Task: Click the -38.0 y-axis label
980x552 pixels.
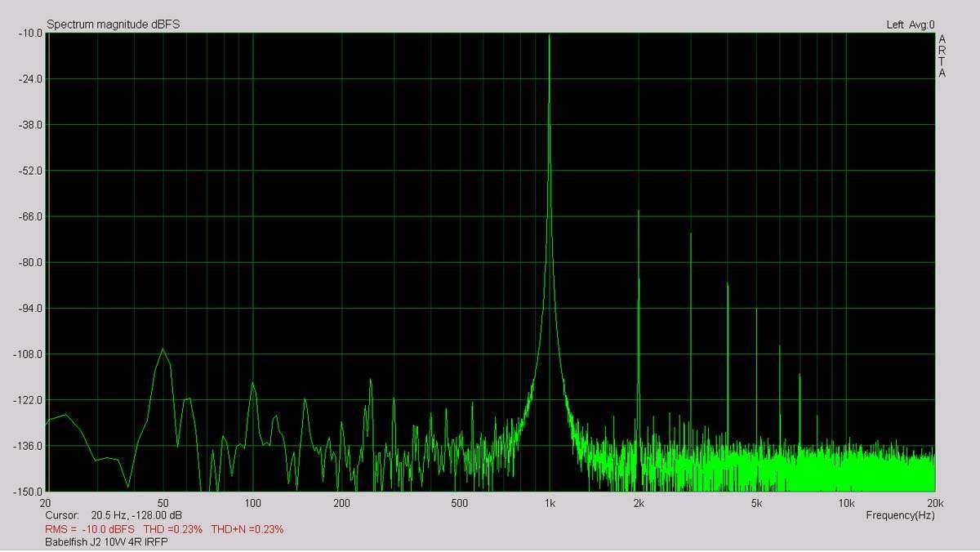Action: coord(29,125)
